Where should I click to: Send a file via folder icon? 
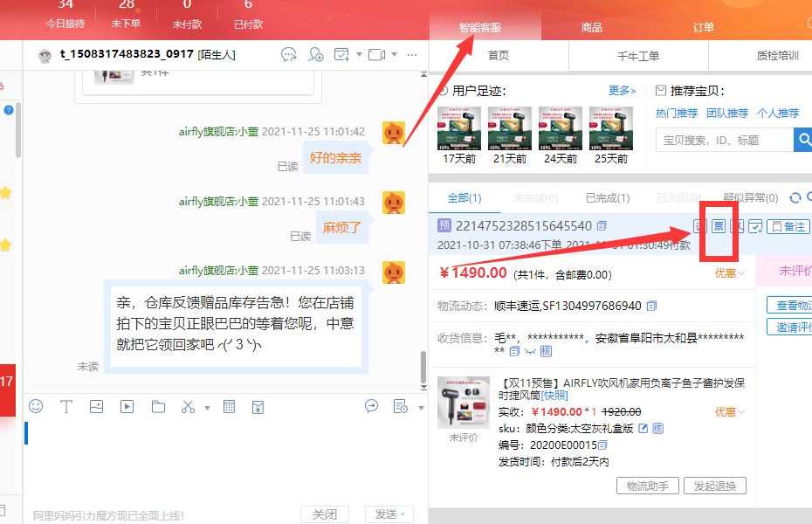pos(158,406)
